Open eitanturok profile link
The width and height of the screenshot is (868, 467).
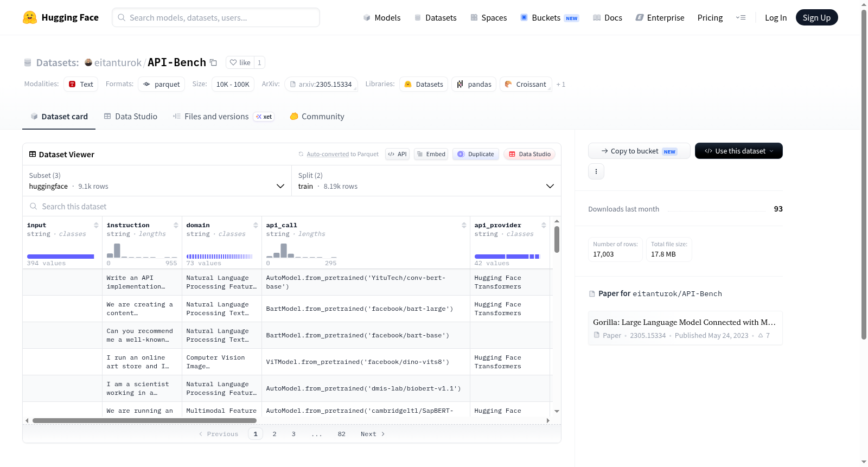(x=118, y=62)
